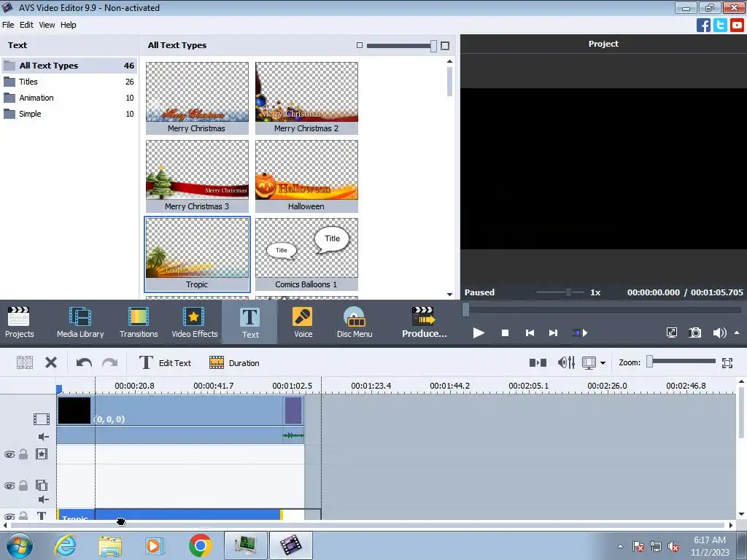Choose the Halloween text preset
Viewport: 747px width, 560px height.
tap(306, 176)
